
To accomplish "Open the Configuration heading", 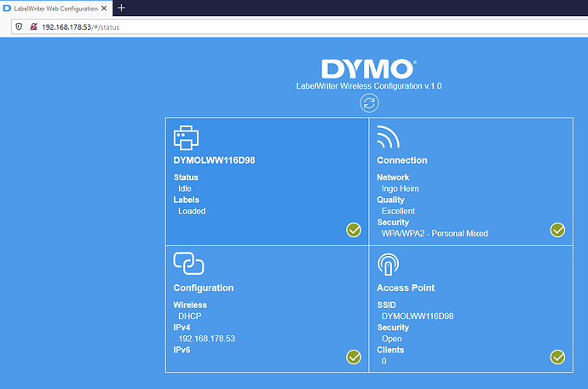I will coord(204,288).
